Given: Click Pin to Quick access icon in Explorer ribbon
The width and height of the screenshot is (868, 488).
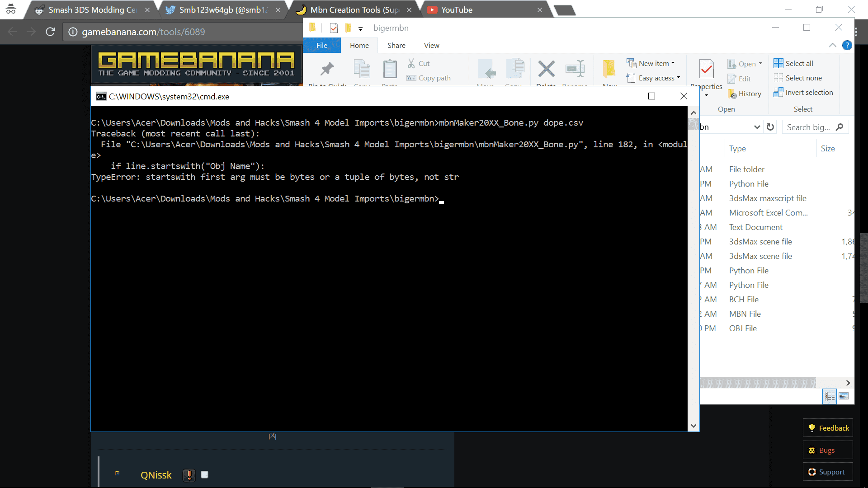Looking at the screenshot, I should 327,69.
